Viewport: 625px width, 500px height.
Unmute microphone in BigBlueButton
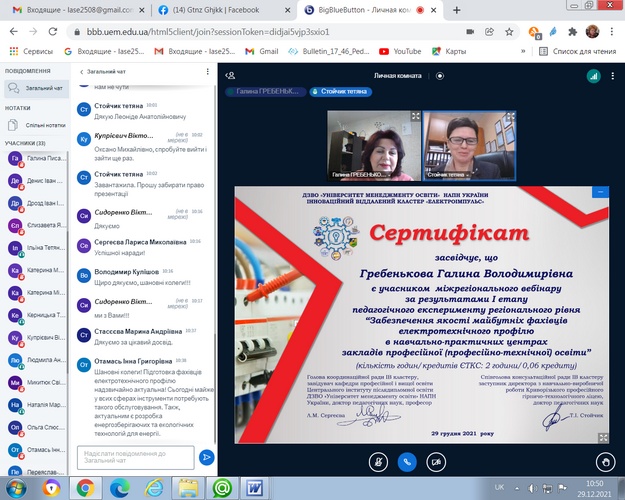(x=378, y=462)
